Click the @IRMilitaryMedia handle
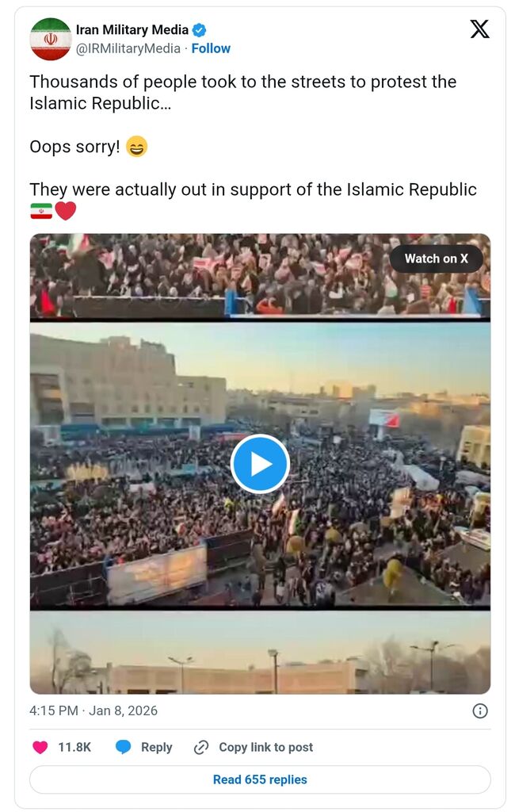The image size is (515, 812). coord(128,48)
